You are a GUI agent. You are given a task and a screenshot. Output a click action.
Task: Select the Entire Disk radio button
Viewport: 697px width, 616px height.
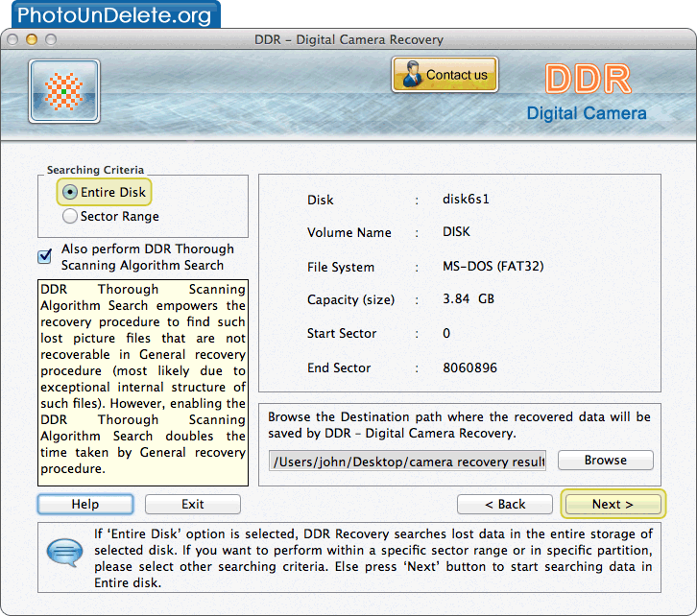pyautogui.click(x=70, y=192)
